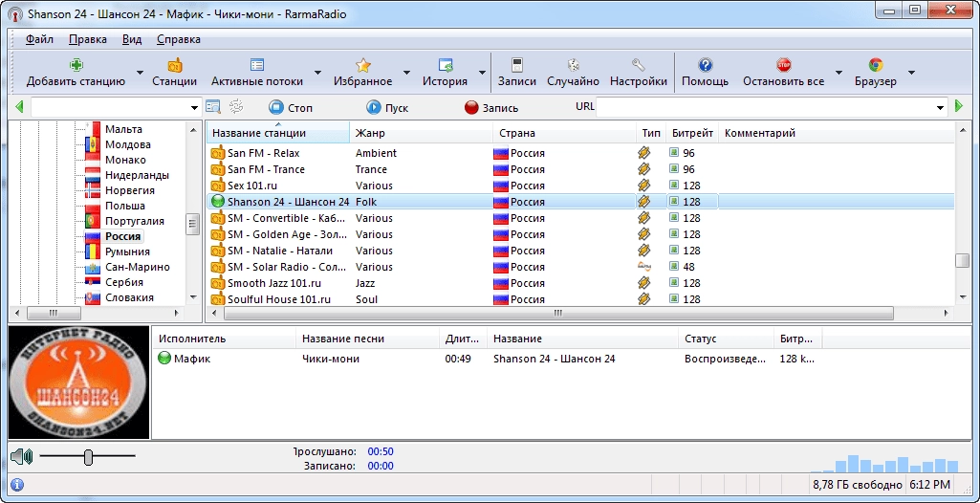Open Помощь help

point(705,73)
